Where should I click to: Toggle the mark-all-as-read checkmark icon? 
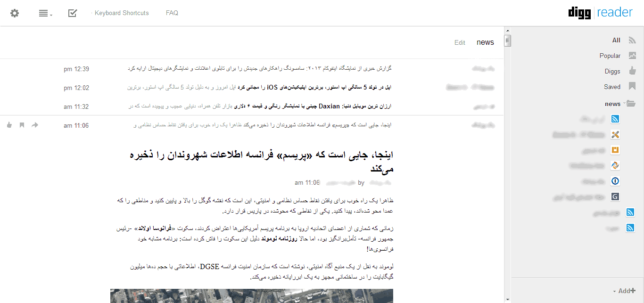coord(72,13)
